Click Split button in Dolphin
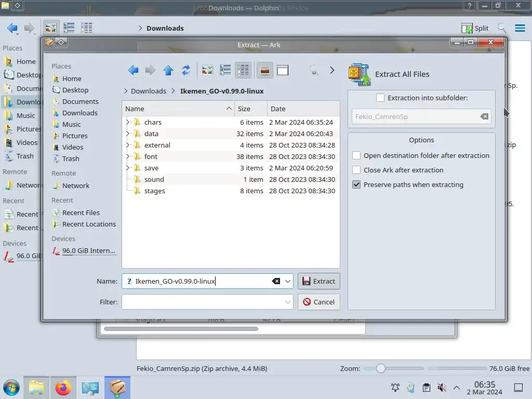 pyautogui.click(x=475, y=28)
